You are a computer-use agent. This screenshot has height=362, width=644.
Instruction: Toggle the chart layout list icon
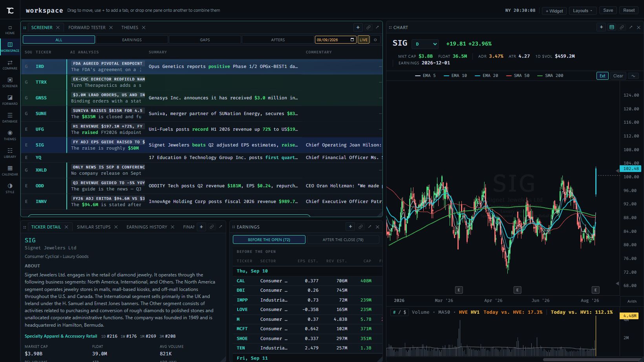611,27
